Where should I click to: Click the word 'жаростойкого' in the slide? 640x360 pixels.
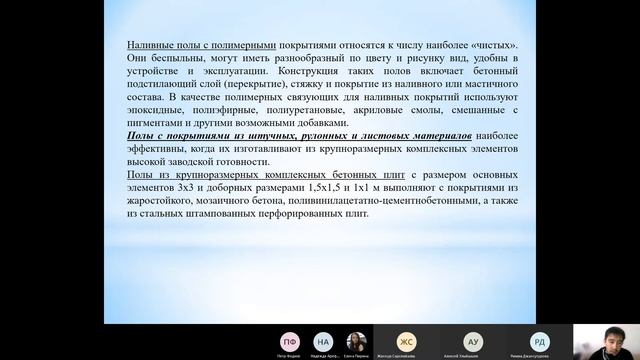pos(159,200)
